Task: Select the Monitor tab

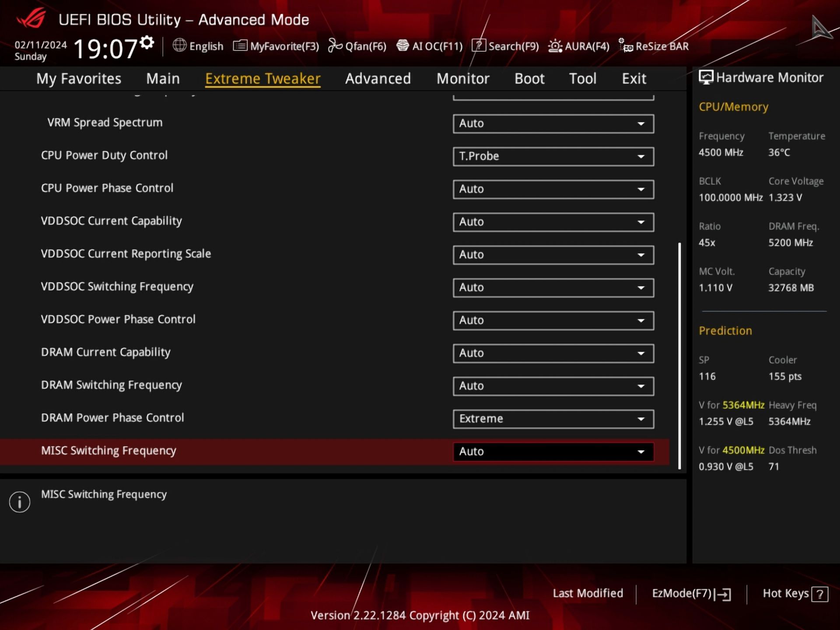Action: point(462,79)
